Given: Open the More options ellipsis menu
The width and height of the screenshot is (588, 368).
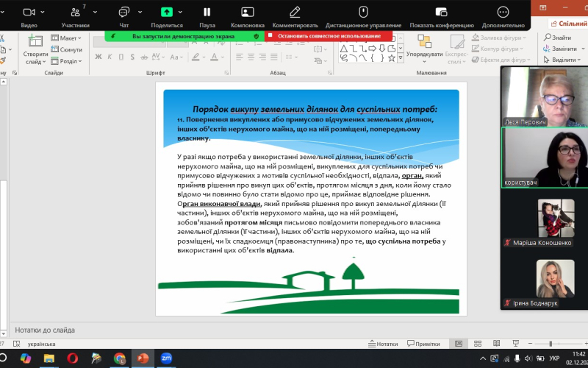Looking at the screenshot, I should tap(503, 13).
